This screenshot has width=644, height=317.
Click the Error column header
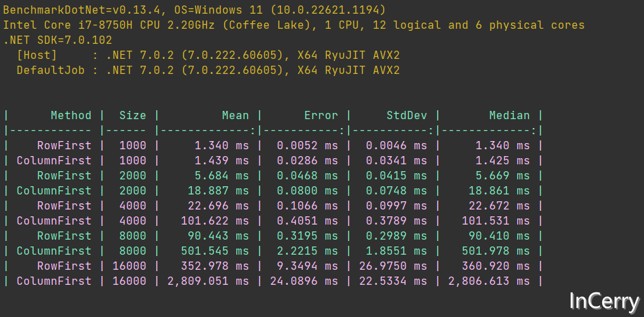coord(321,116)
